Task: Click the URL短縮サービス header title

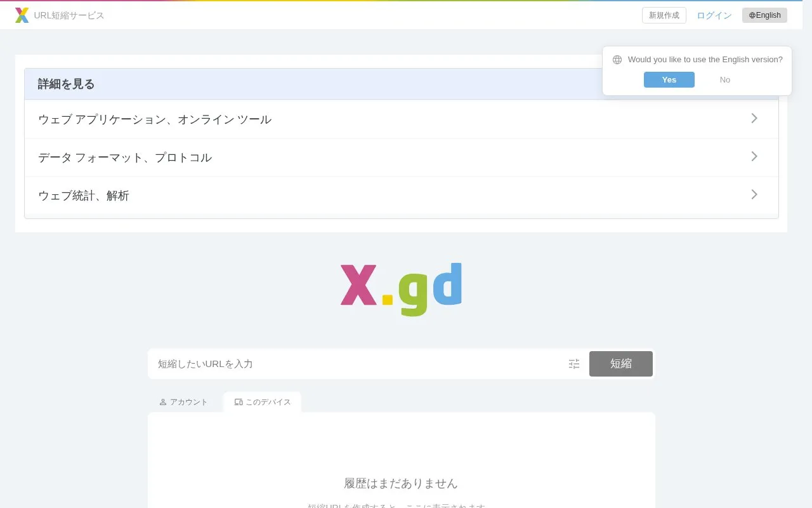Action: coord(69,15)
